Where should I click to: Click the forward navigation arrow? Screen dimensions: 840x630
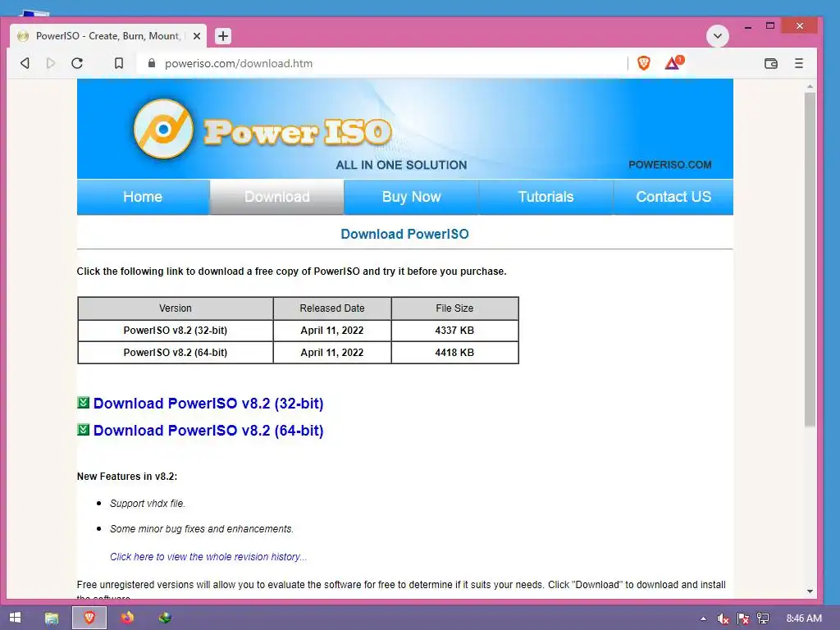(x=51, y=63)
